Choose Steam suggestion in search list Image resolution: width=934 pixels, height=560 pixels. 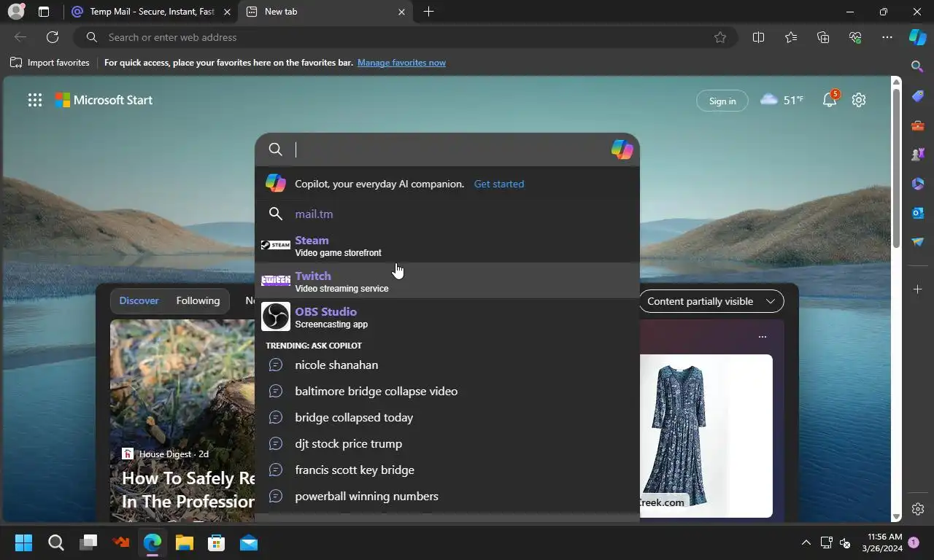[447, 246]
